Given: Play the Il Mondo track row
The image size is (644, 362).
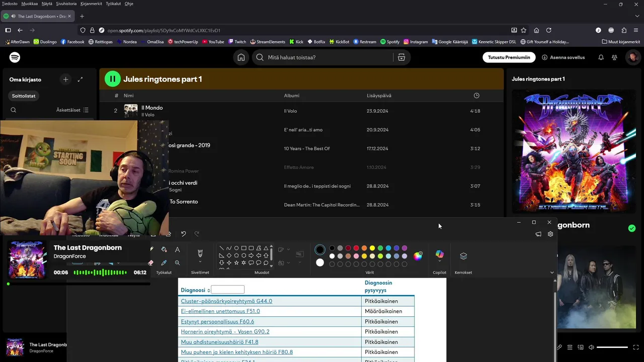Looking at the screenshot, I should (301, 111).
